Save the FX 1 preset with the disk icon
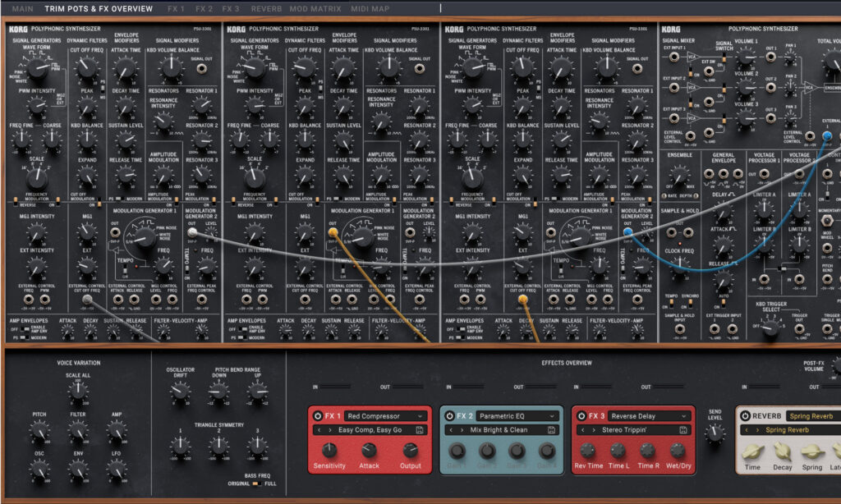Viewport: 841px width, 504px height. click(418, 430)
